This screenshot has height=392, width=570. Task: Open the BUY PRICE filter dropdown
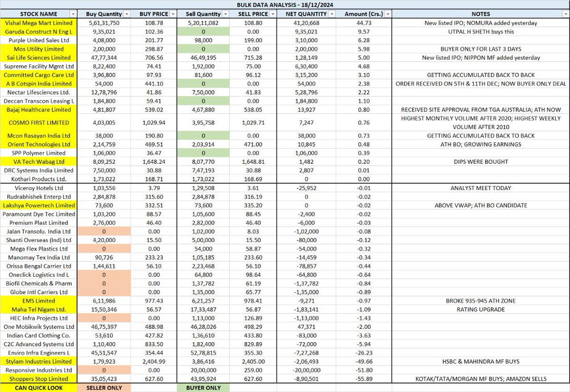(172, 14)
